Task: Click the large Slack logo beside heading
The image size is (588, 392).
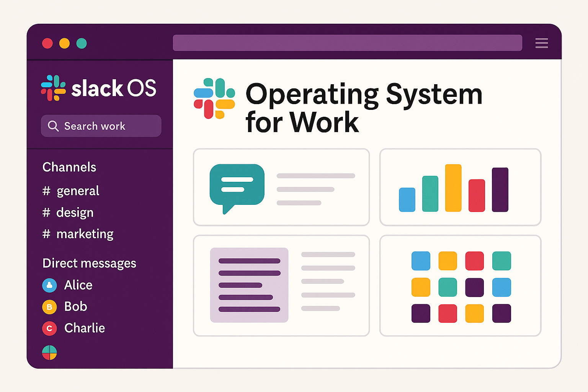Action: 214,98
